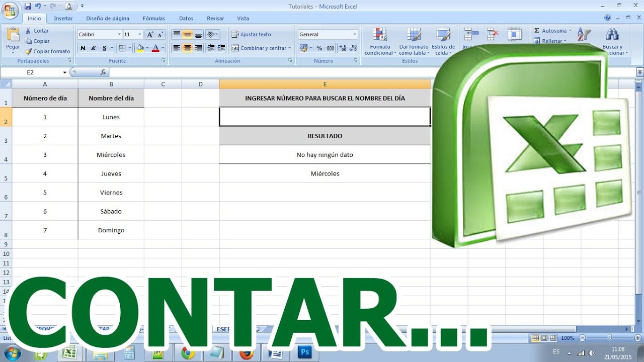The image size is (644, 362).
Task: Toggle italic K formatting
Action: (94, 48)
